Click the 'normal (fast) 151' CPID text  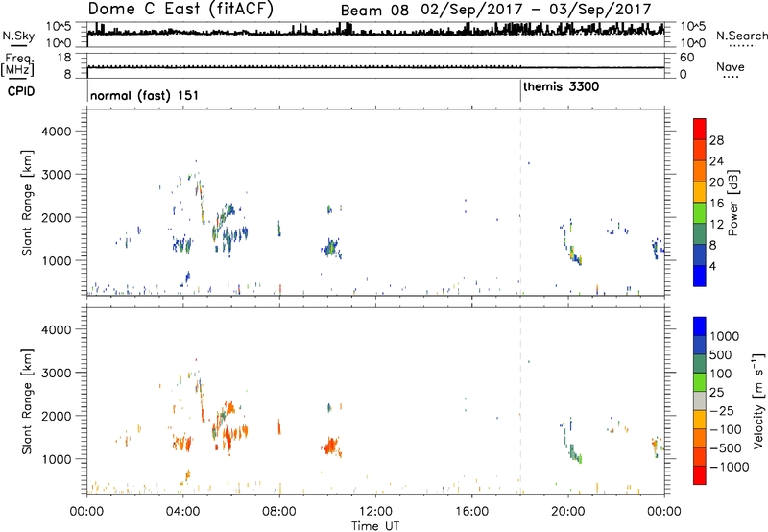pyautogui.click(x=145, y=95)
